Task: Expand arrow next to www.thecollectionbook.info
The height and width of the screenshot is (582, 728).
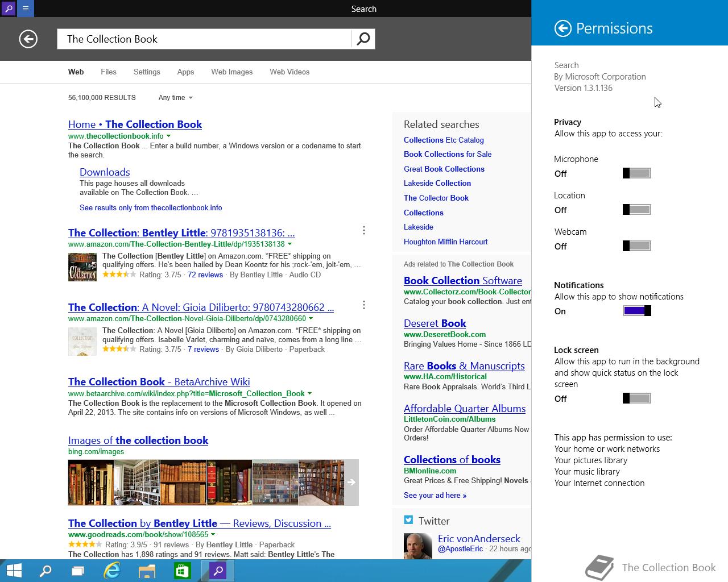Action: (168, 136)
